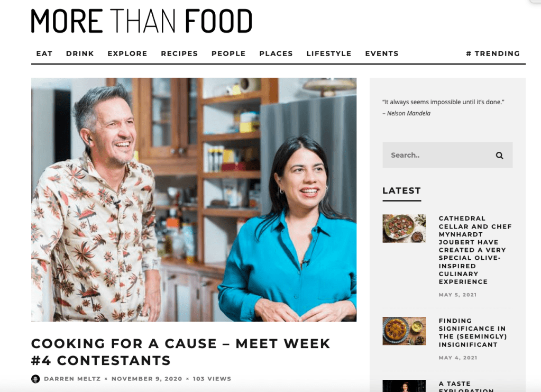Focus the Search.. input field
This screenshot has height=392, width=541.
coord(447,156)
